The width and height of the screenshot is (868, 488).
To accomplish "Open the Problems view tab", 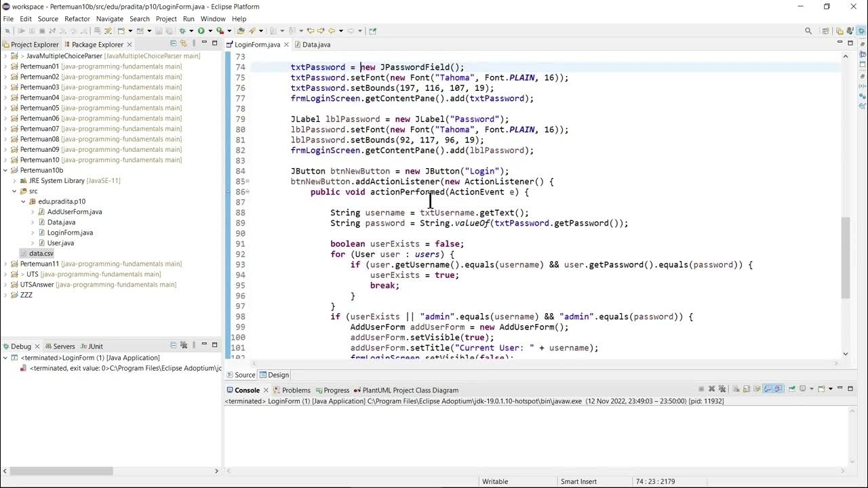I will (292, 390).
